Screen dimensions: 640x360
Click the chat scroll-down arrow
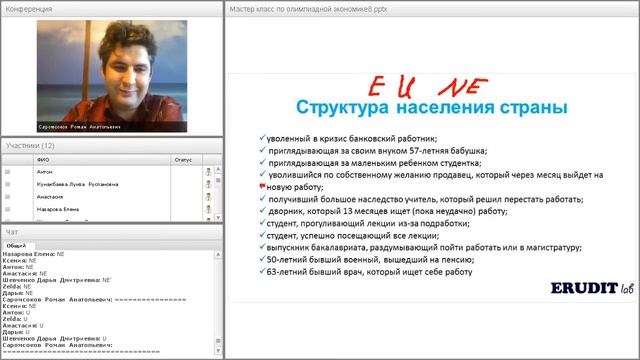click(218, 351)
